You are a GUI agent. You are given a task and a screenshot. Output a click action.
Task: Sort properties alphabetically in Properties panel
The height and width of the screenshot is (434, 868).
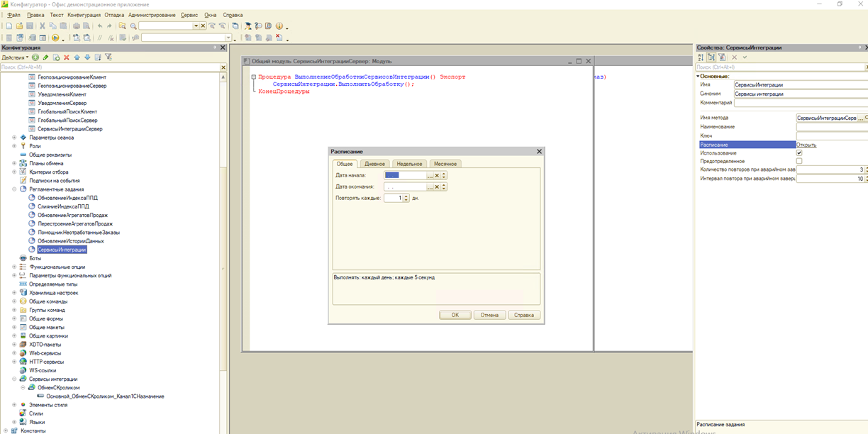(701, 57)
